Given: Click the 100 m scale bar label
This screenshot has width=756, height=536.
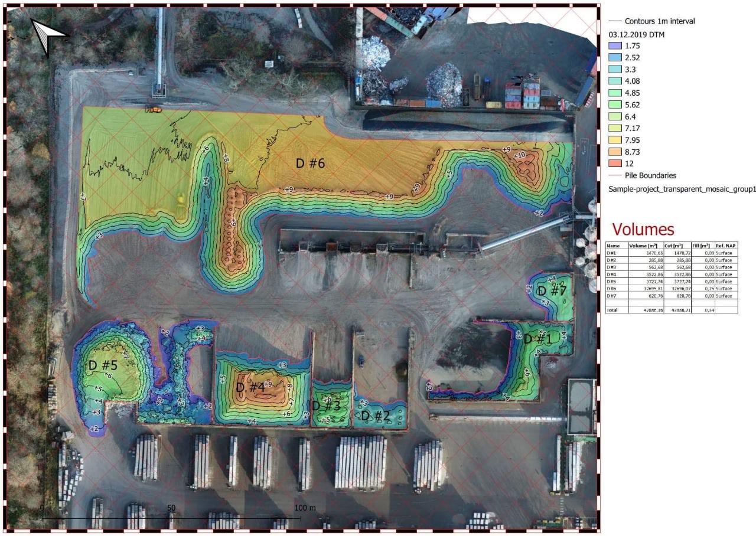Looking at the screenshot, I should tap(305, 508).
